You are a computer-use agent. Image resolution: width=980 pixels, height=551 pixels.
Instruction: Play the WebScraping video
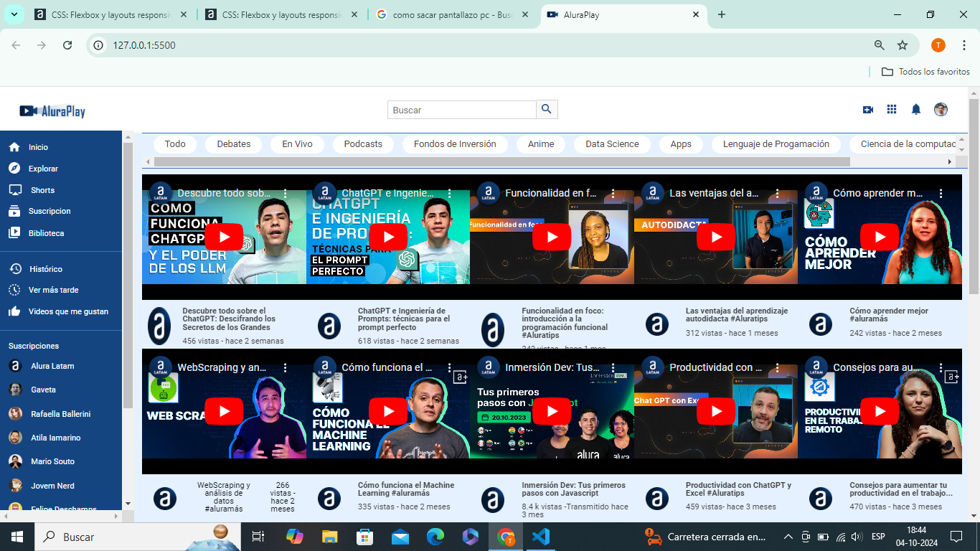[x=225, y=411]
